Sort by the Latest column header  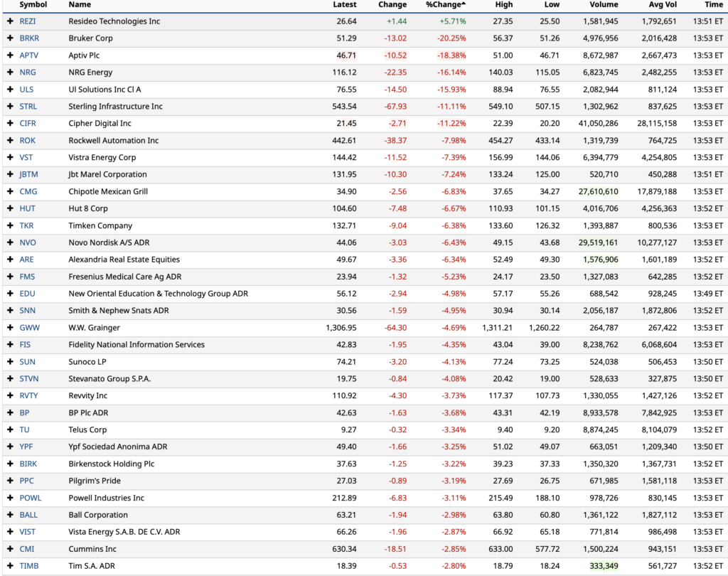(x=345, y=5)
